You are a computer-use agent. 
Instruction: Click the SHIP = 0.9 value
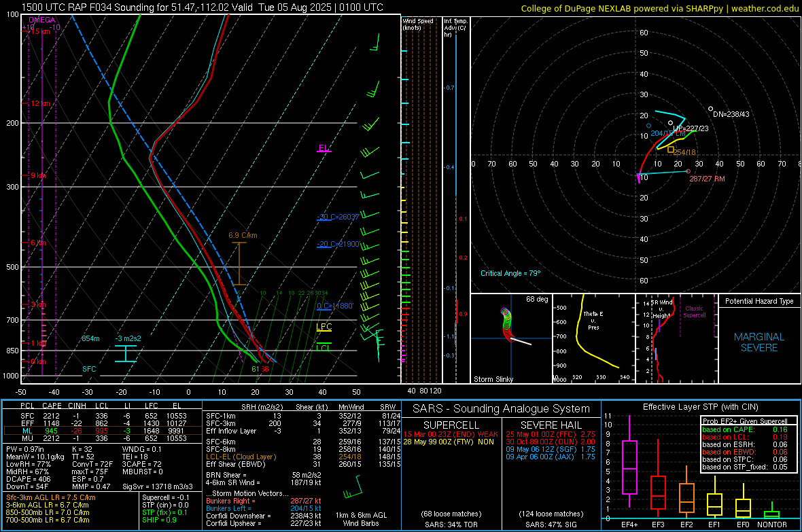159,520
